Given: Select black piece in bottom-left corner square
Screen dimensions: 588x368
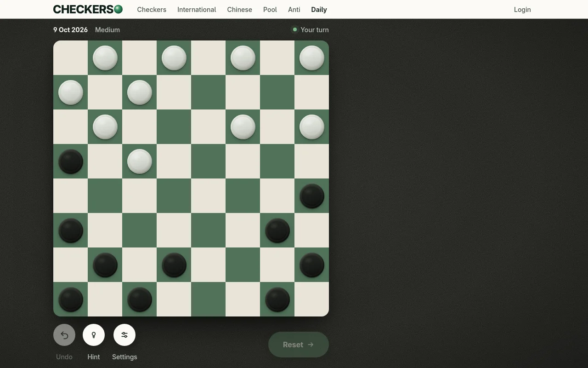Looking at the screenshot, I should tap(71, 299).
